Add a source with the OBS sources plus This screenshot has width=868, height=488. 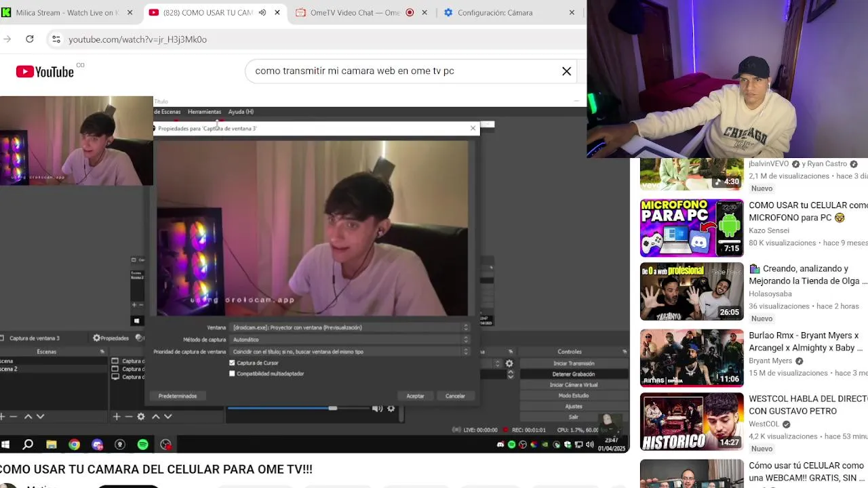(x=117, y=416)
